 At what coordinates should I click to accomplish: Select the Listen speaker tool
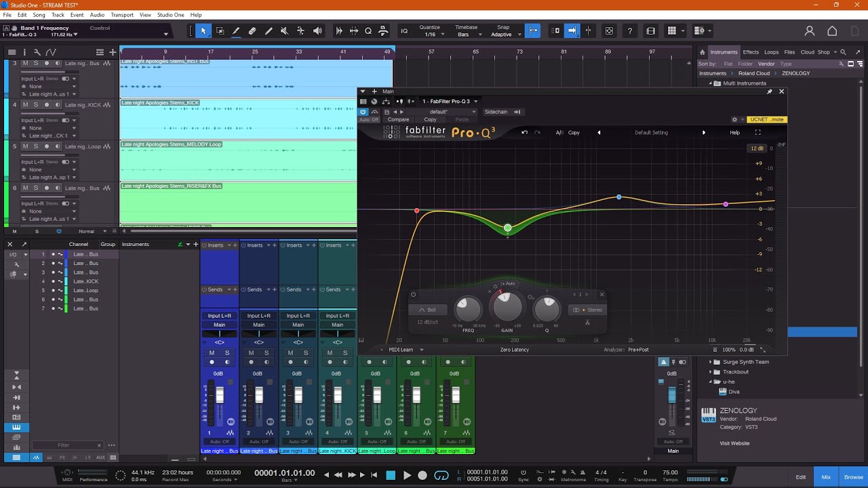pos(317,30)
